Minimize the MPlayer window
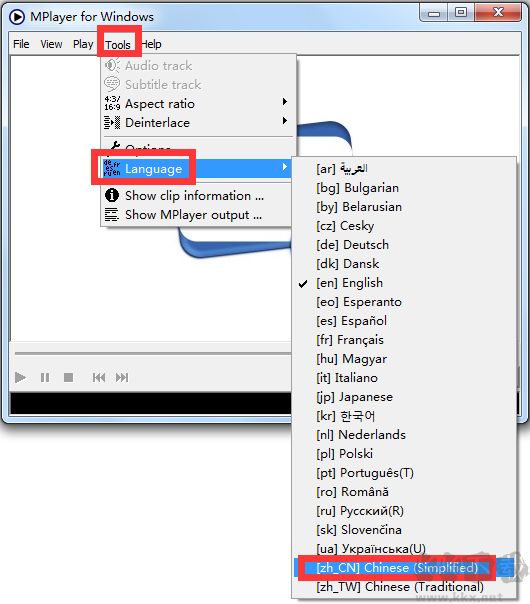 (x=434, y=13)
